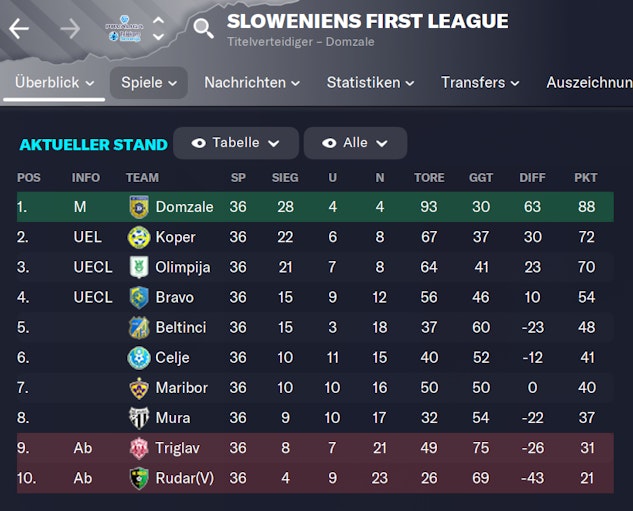Select the Rudar(V) team name
The image size is (633, 511).
(x=184, y=478)
